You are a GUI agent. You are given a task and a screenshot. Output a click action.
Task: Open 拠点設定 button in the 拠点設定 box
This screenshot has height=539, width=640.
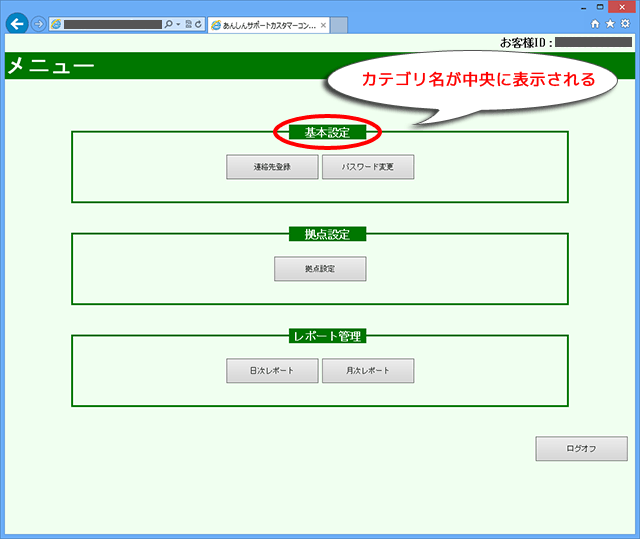320,269
